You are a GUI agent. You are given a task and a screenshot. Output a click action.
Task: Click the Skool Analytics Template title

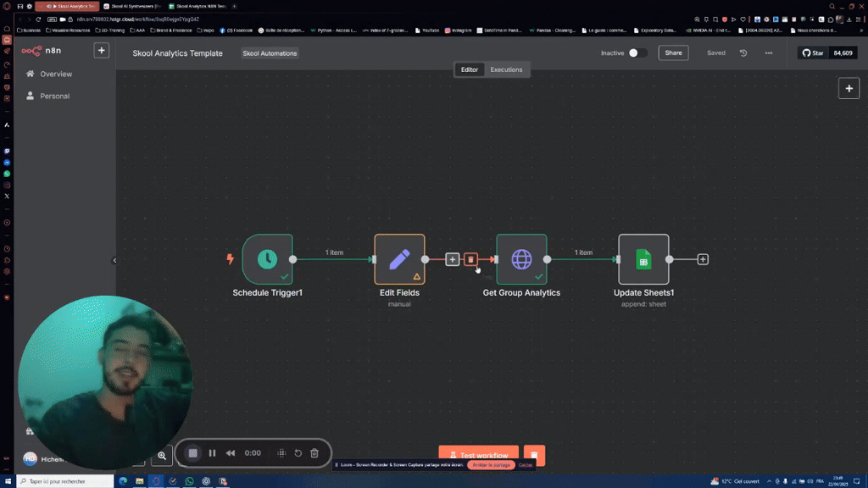coord(178,53)
